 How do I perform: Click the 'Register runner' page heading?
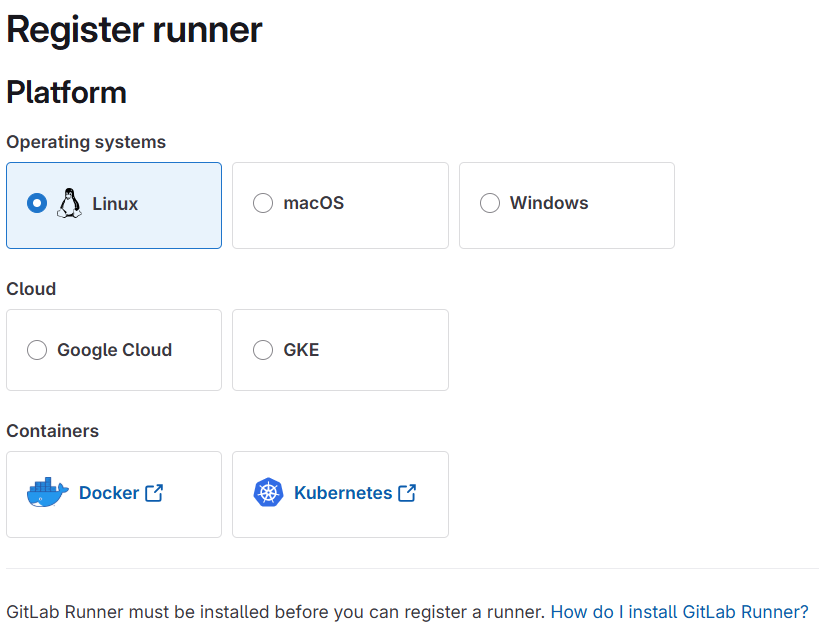pyautogui.click(x=134, y=30)
